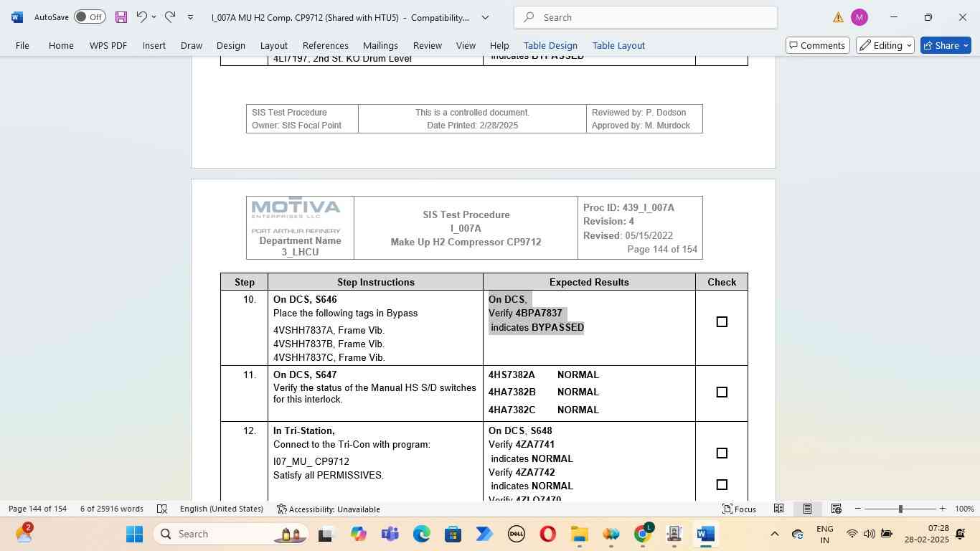
Task: Click the Save icon in title bar
Action: coord(121,17)
